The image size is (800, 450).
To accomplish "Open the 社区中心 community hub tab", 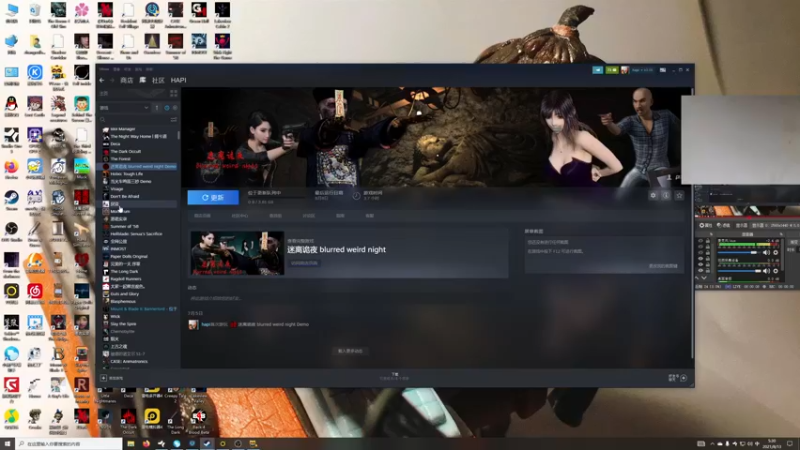I will pos(240,216).
